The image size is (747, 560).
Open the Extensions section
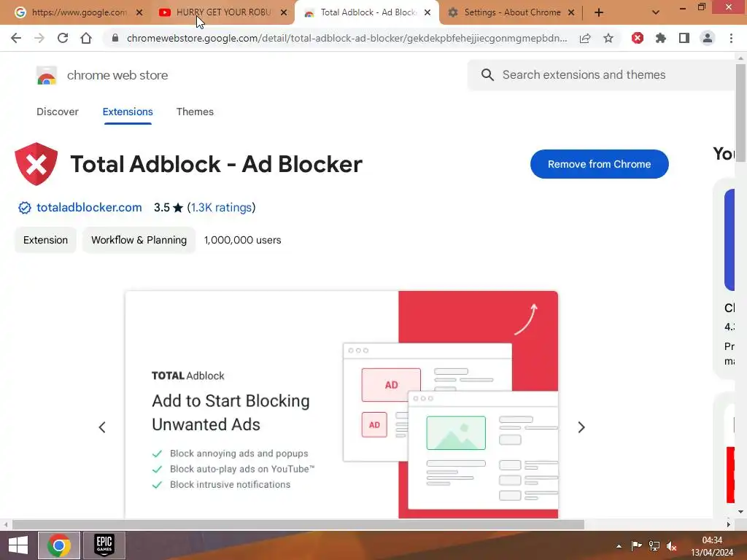[128, 112]
